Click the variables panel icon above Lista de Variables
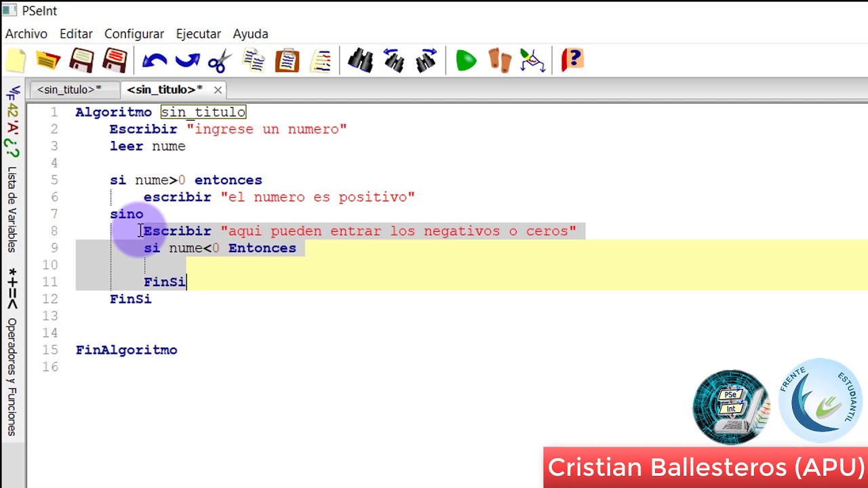Image resolution: width=868 pixels, height=488 pixels. (12, 121)
